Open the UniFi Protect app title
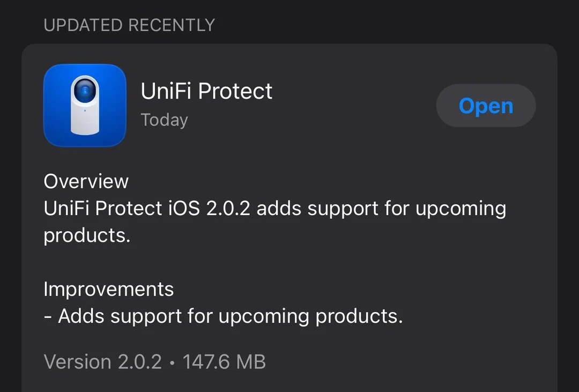This screenshot has width=579, height=392. [x=206, y=91]
